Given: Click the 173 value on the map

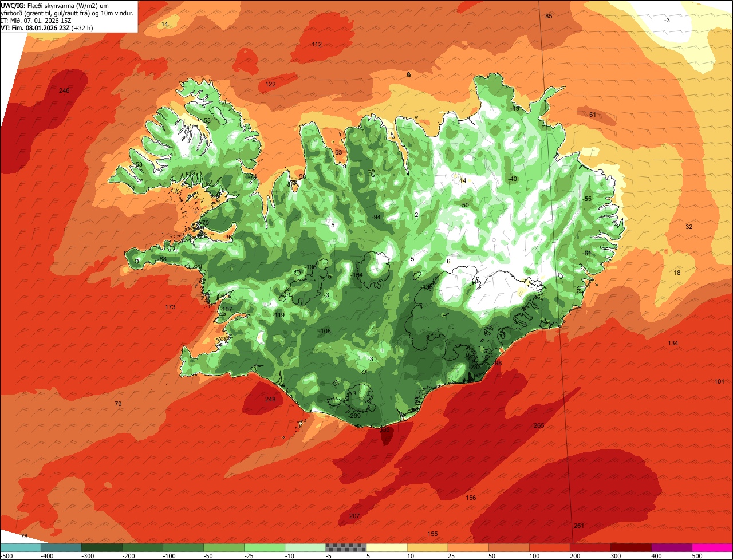Looking at the screenshot, I should pyautogui.click(x=170, y=307).
